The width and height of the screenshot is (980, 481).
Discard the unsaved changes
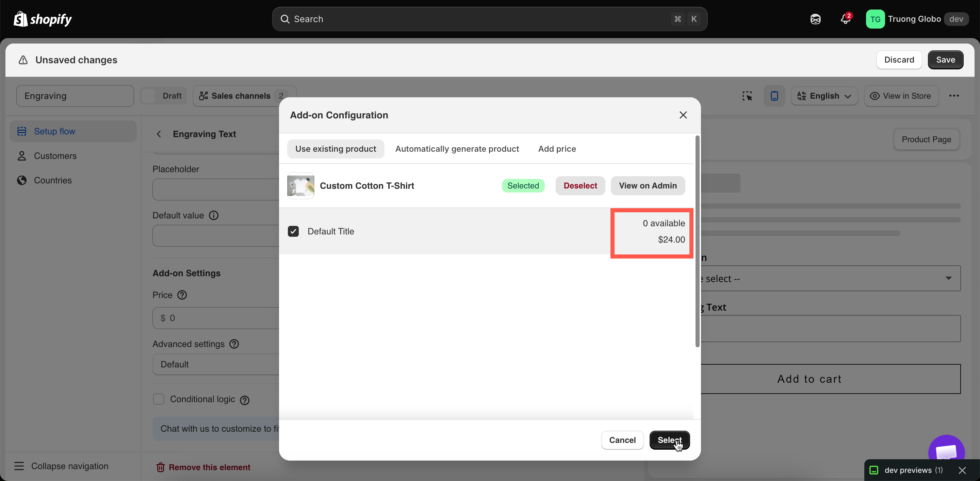(x=899, y=60)
